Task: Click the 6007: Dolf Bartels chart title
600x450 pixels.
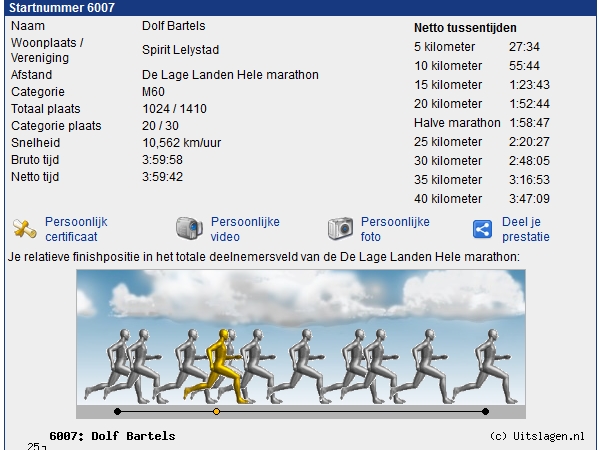Action: (x=112, y=436)
